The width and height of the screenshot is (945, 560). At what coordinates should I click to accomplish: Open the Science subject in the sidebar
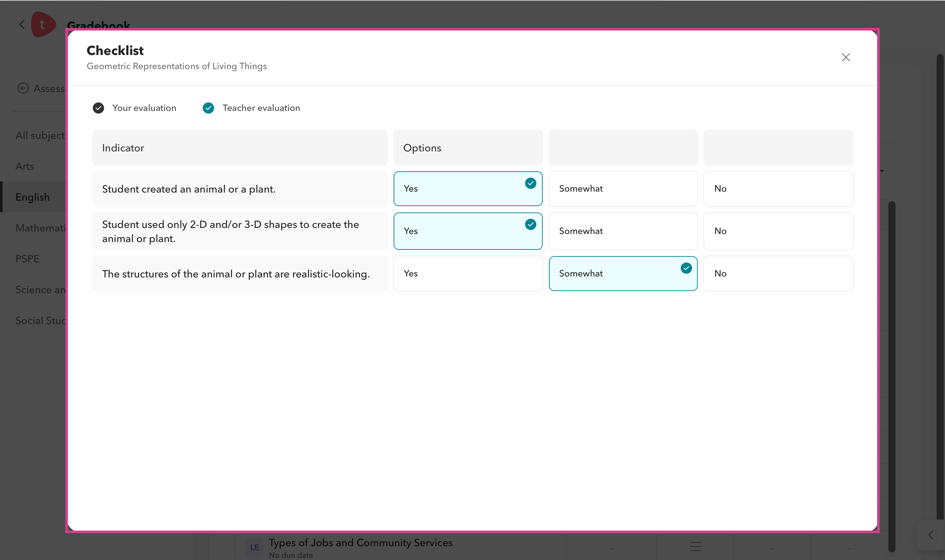pyautogui.click(x=41, y=290)
